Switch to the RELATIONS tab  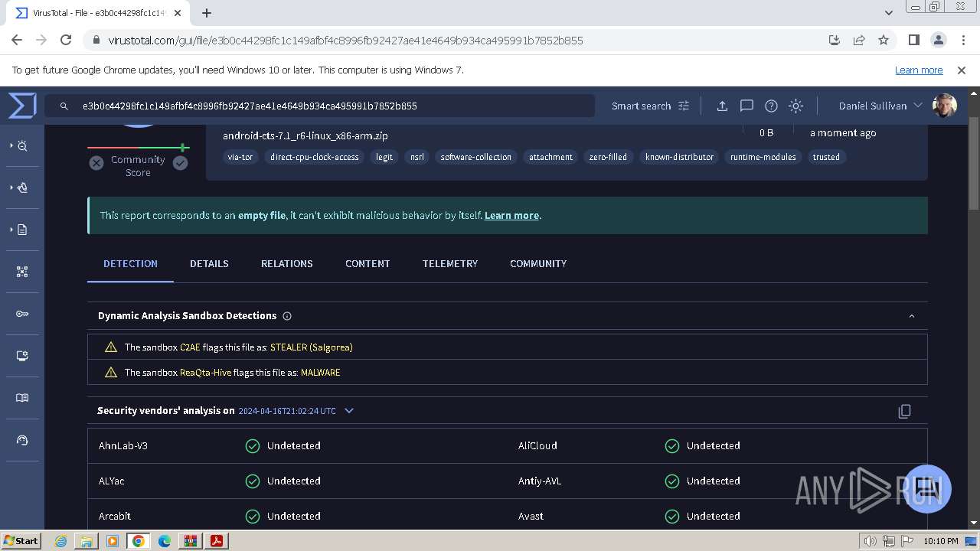(x=287, y=263)
